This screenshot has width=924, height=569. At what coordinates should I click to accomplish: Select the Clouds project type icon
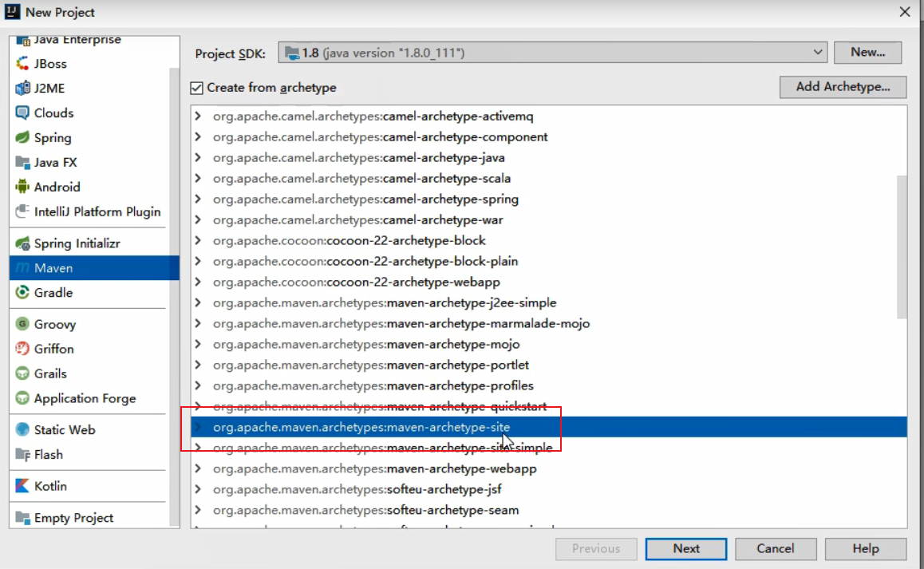pyautogui.click(x=22, y=113)
